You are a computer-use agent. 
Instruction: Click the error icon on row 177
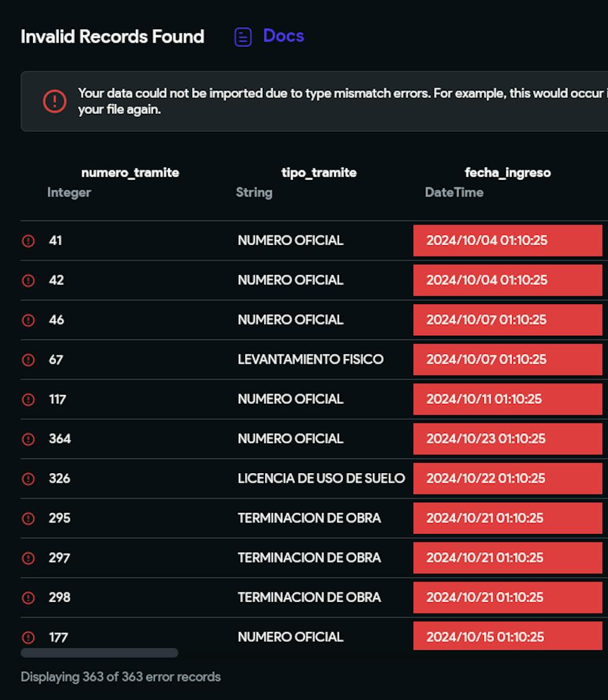coord(28,637)
